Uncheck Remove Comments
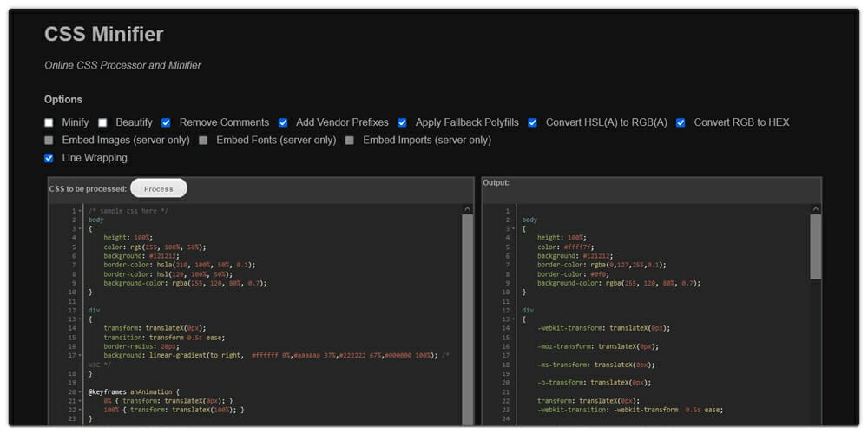This screenshot has height=434, width=868. (166, 122)
